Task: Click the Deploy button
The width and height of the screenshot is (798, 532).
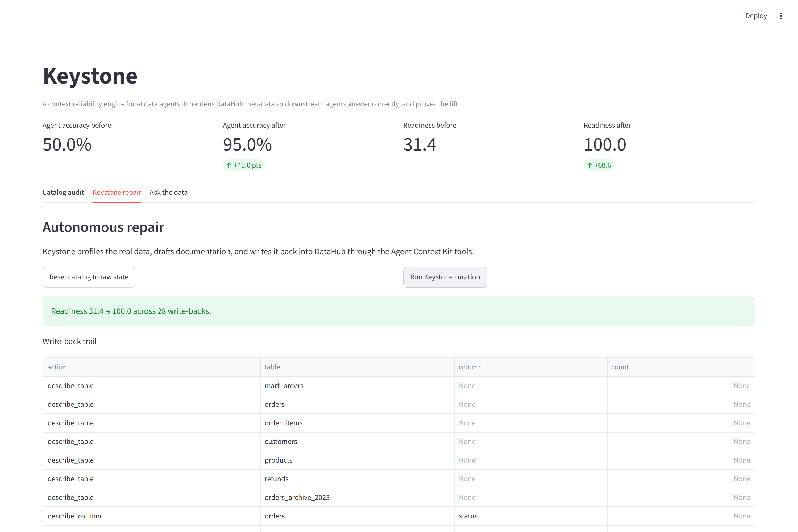Action: coord(756,16)
